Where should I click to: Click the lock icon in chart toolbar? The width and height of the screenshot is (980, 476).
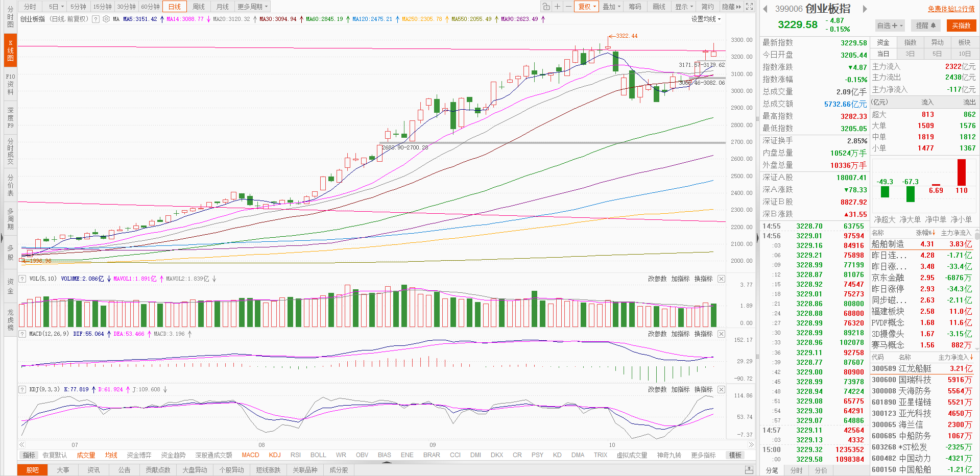tap(546, 7)
